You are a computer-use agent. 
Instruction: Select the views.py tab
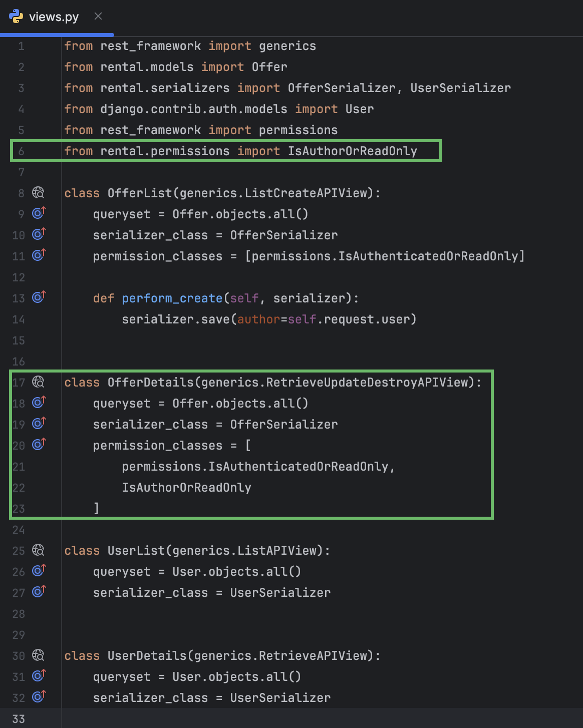click(53, 17)
